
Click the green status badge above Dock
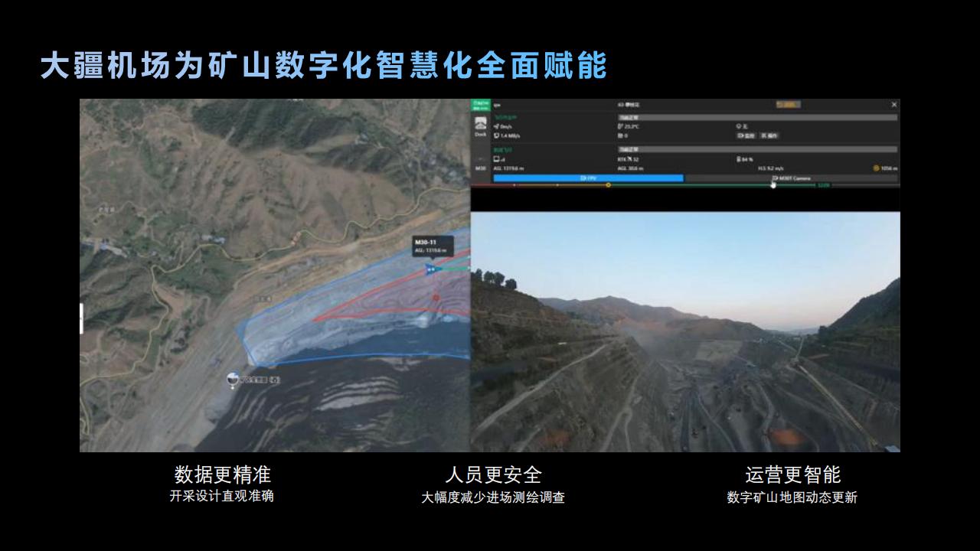pyautogui.click(x=480, y=106)
